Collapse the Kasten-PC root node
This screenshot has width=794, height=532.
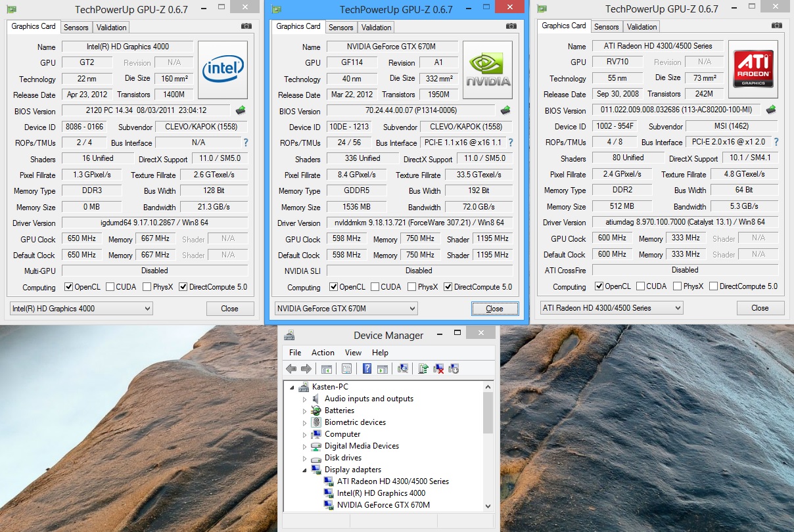[x=292, y=388]
